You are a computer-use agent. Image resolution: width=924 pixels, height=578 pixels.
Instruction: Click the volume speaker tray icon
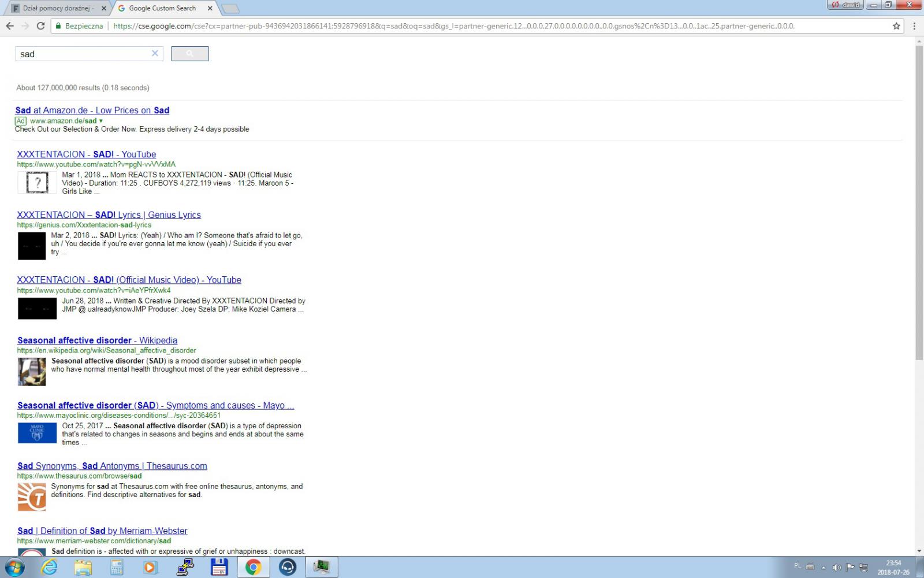tap(836, 568)
